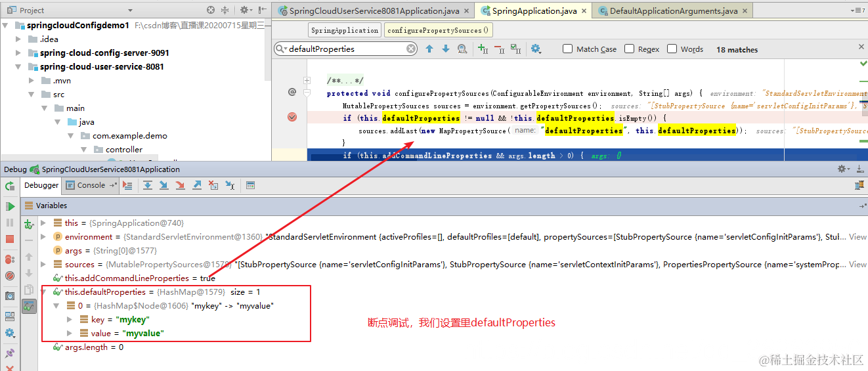The height and width of the screenshot is (371, 868).
Task: Click View link on the environment row
Action: [x=857, y=237]
